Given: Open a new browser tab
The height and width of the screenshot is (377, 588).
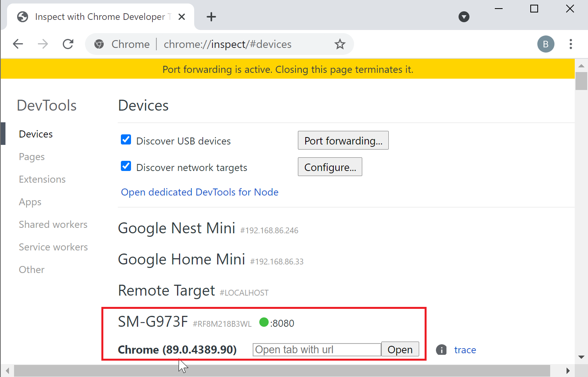Looking at the screenshot, I should (211, 16).
